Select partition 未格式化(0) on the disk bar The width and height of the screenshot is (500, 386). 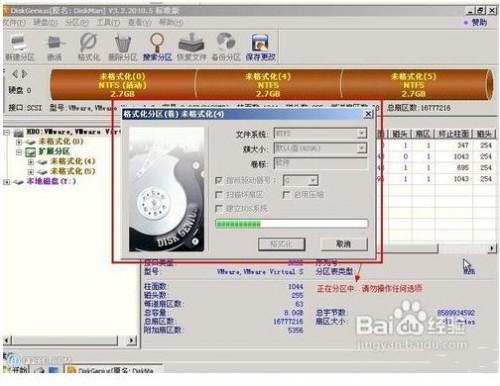(123, 85)
